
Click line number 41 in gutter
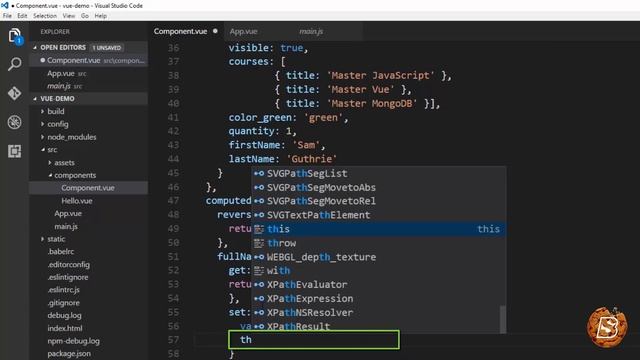173,118
